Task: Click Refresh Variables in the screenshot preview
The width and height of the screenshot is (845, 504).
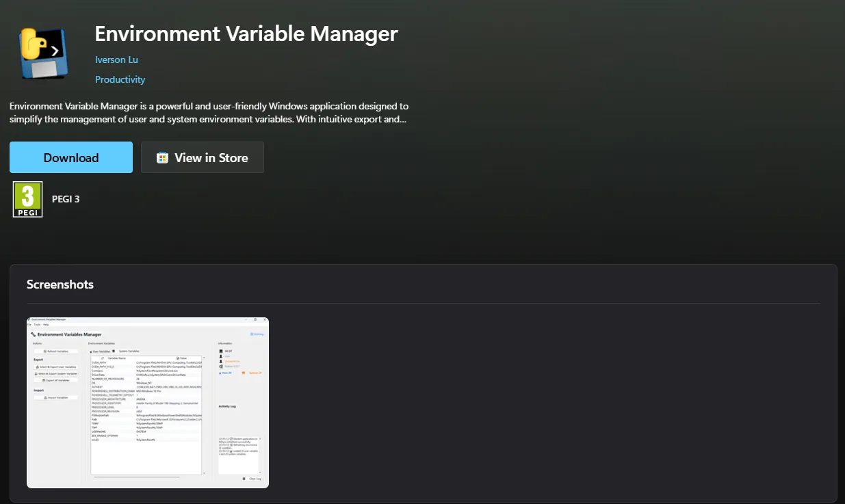Action: [x=56, y=351]
